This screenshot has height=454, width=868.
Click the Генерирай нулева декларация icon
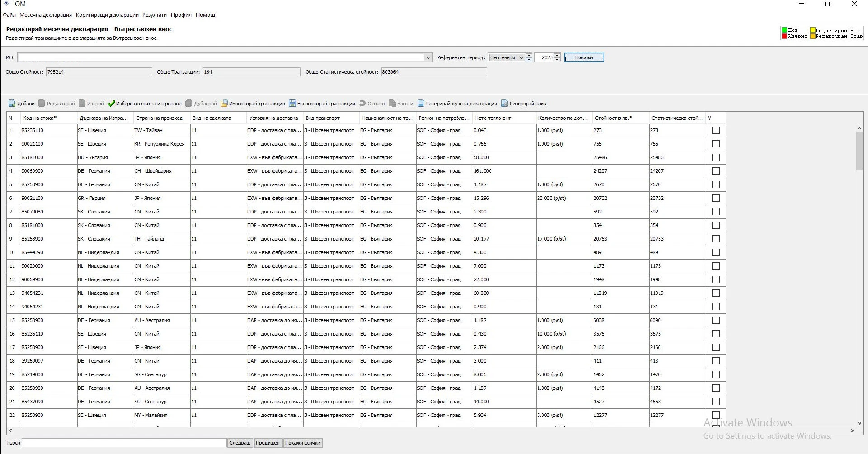tap(421, 104)
